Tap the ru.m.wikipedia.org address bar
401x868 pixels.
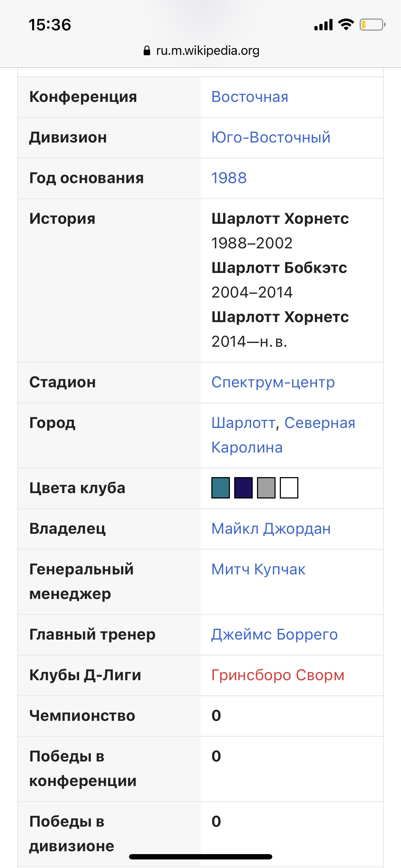tap(201, 51)
